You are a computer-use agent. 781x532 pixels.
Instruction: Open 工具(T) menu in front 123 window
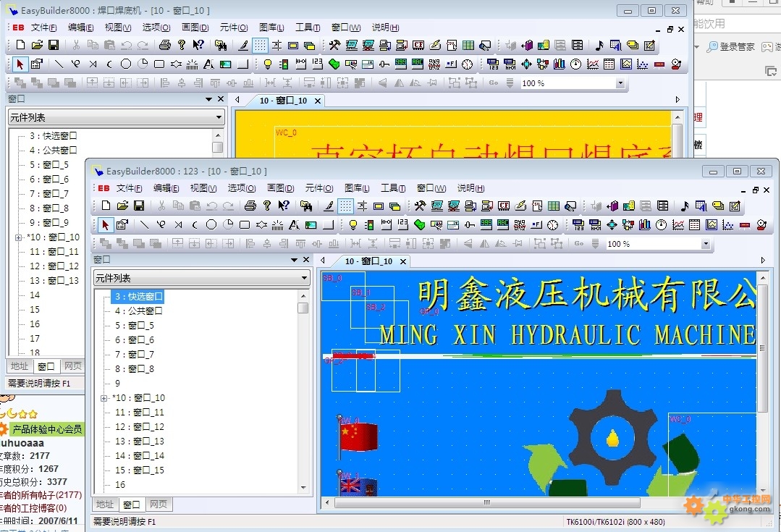[393, 187]
